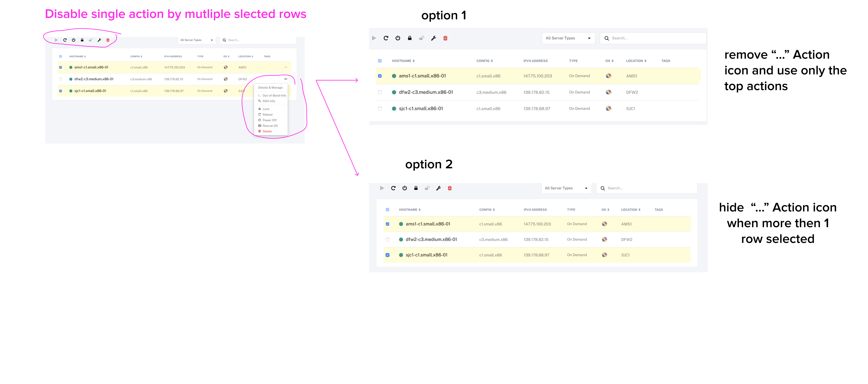Choose Reboot from the row context menu
The width and height of the screenshot is (868, 384).
(267, 115)
